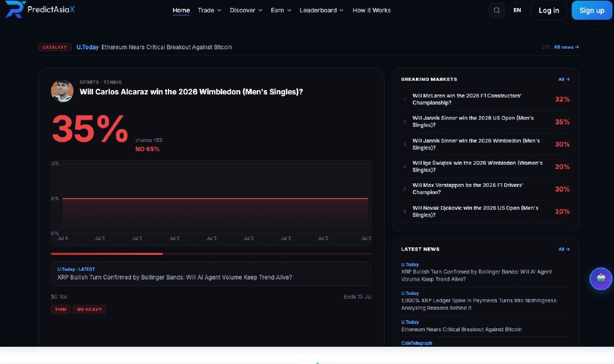Click 20% odds for Świątek market
This screenshot has width=614, height=364.
pyautogui.click(x=562, y=167)
